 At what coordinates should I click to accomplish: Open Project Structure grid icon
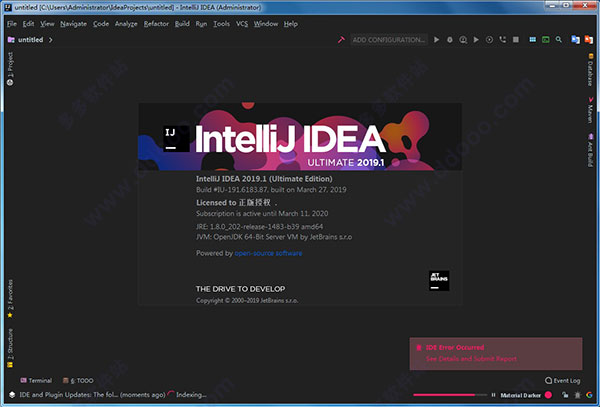[x=533, y=40]
